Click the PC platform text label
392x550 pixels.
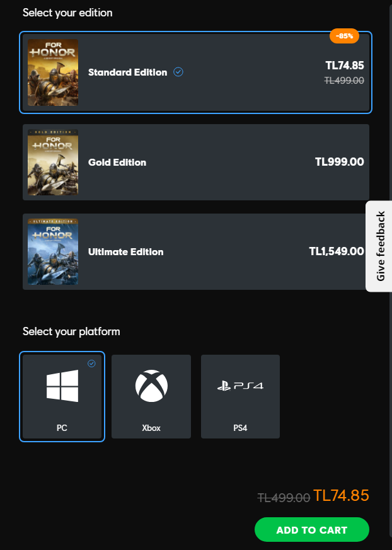click(62, 428)
